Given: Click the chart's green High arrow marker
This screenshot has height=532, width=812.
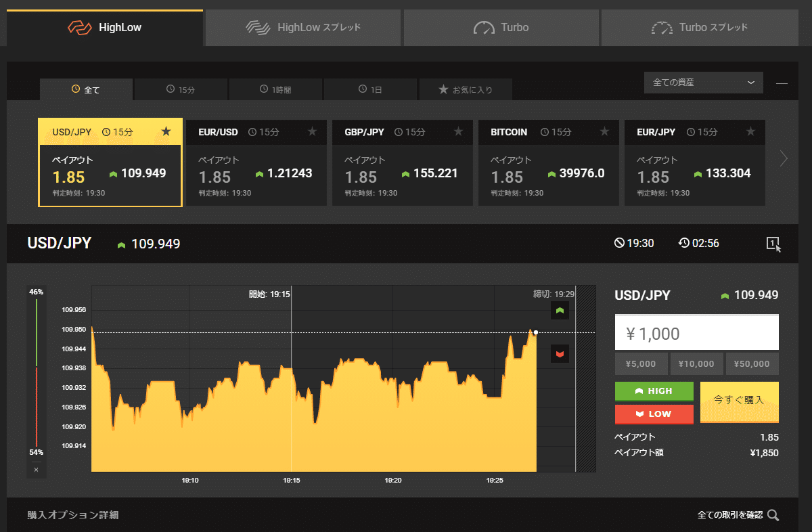Looking at the screenshot, I should (560, 311).
